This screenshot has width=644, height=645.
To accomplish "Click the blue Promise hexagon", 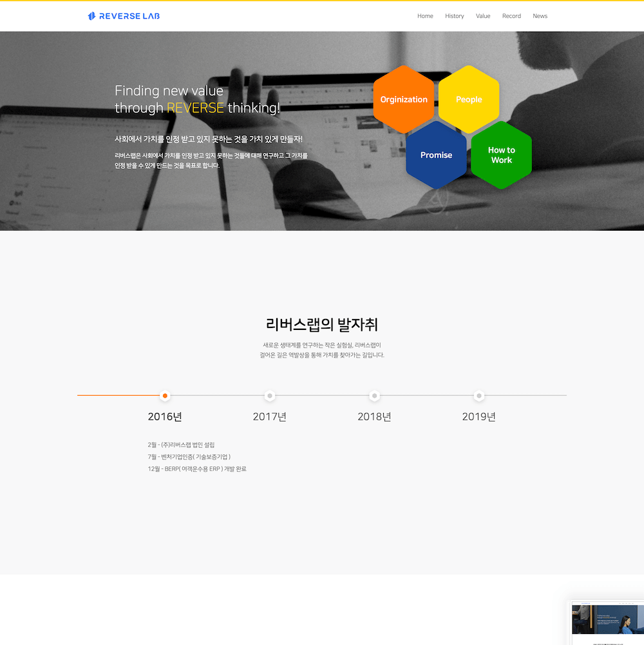I will (x=437, y=155).
